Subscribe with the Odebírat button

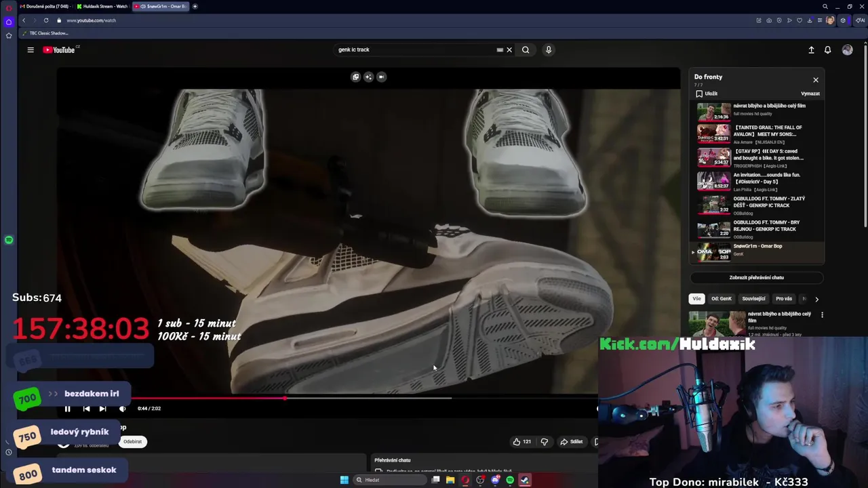coord(132,441)
